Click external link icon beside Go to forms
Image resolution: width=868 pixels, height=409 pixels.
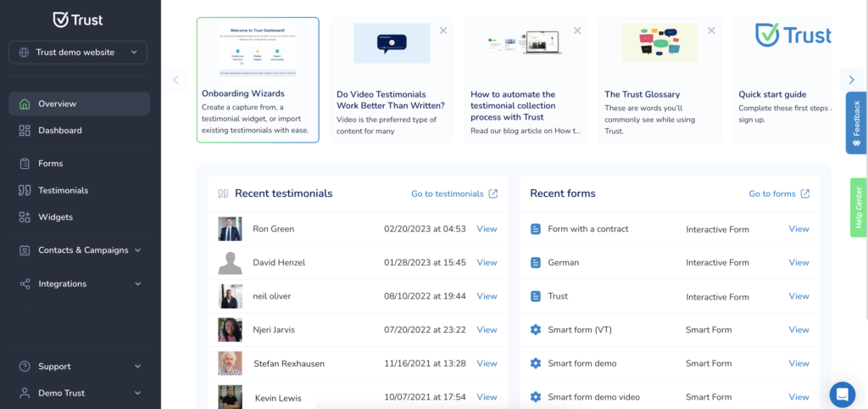tap(805, 193)
